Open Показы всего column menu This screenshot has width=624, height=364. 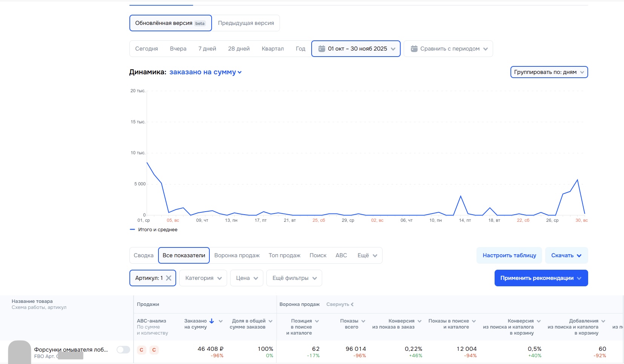(363, 321)
